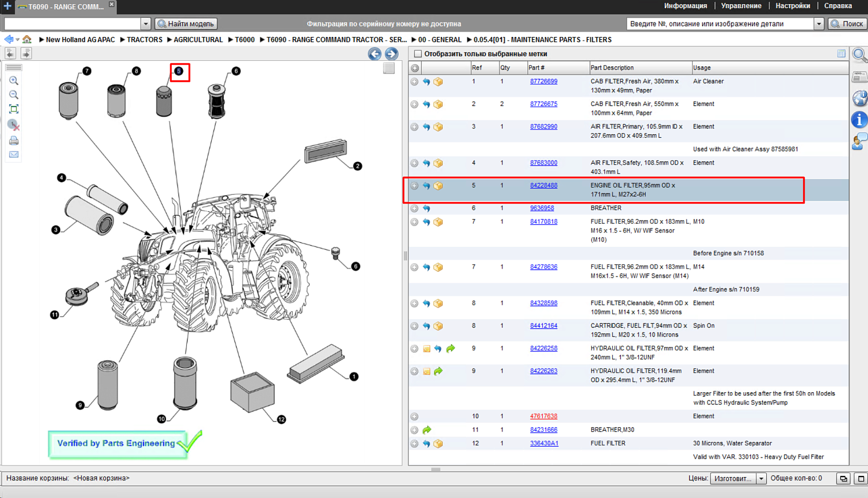868x498 pixels.
Task: Open the Информация menu
Action: point(686,6)
